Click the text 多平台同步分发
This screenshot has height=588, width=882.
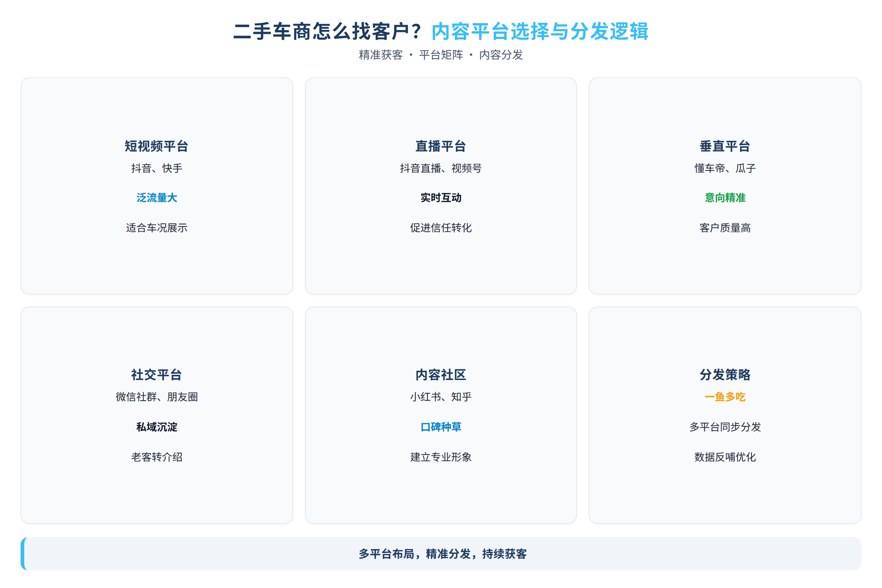click(x=725, y=427)
